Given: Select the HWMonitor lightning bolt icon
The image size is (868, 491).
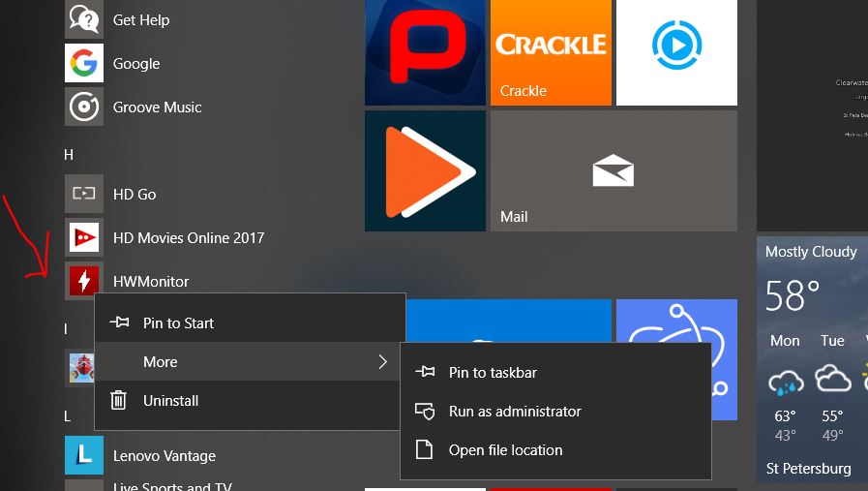Looking at the screenshot, I should 84,281.
